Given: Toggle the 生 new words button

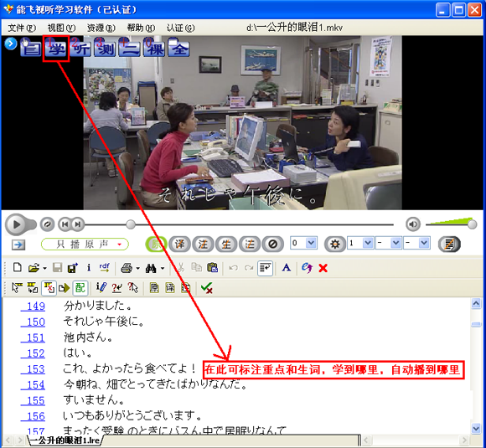Looking at the screenshot, I should tap(226, 245).
